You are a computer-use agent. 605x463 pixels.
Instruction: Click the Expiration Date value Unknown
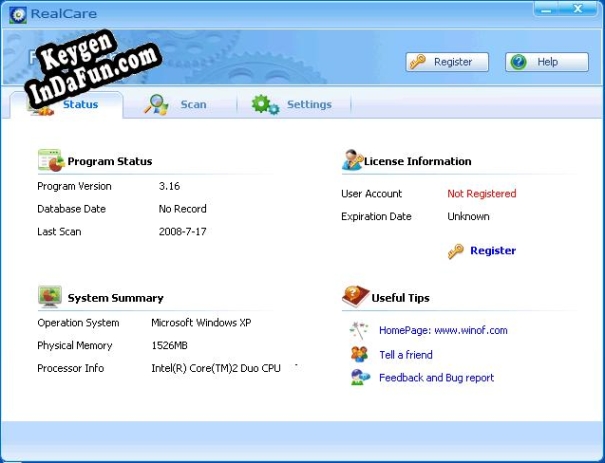468,216
